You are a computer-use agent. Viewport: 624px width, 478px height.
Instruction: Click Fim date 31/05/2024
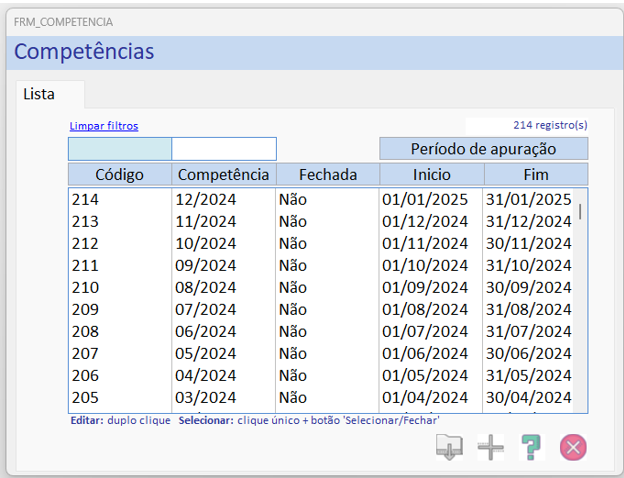(528, 375)
